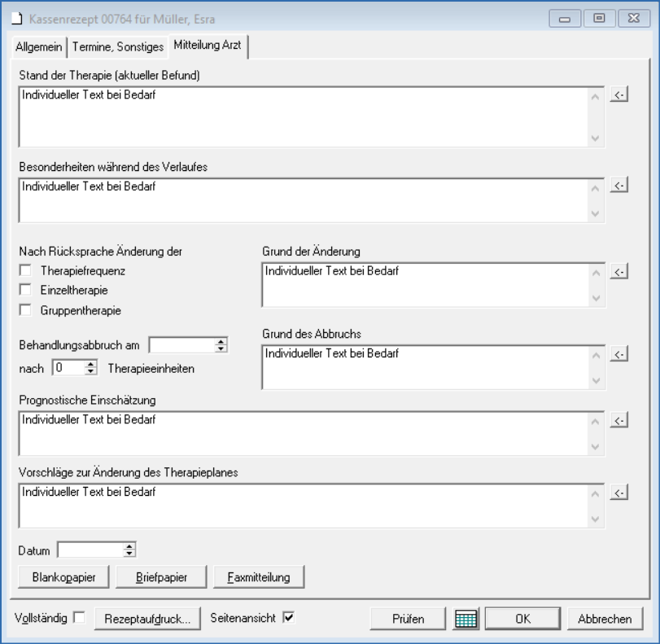This screenshot has width=660, height=644.
Task: Click arrow button beside Grund der Änderung
Action: pos(619,271)
